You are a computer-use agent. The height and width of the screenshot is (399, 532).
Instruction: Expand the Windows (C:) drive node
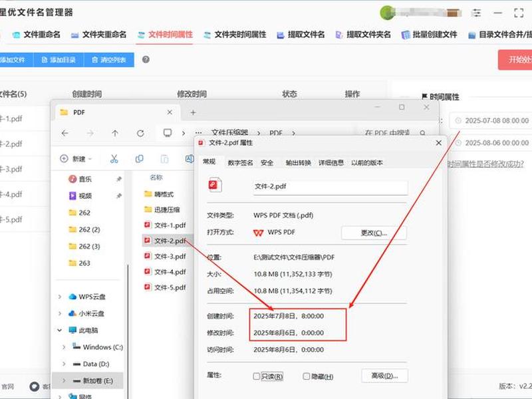click(x=64, y=347)
